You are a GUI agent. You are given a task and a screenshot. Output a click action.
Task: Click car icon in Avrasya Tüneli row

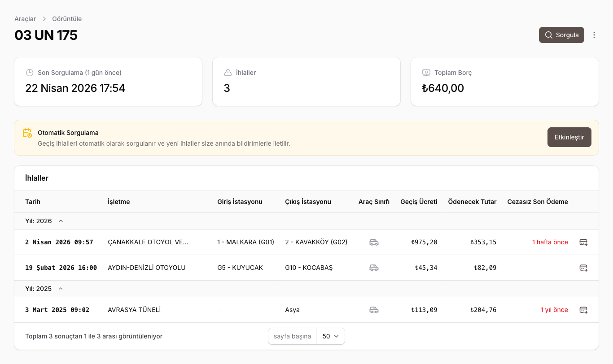click(374, 310)
